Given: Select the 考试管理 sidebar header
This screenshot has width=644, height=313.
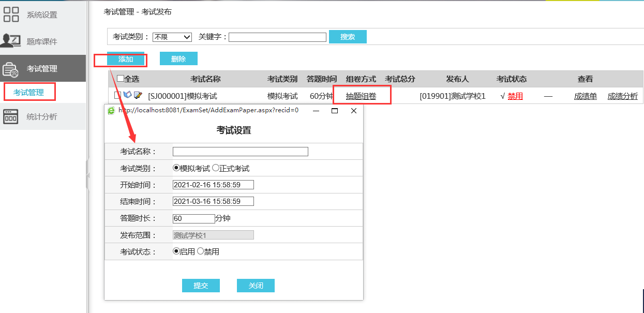Looking at the screenshot, I should coord(43,68).
